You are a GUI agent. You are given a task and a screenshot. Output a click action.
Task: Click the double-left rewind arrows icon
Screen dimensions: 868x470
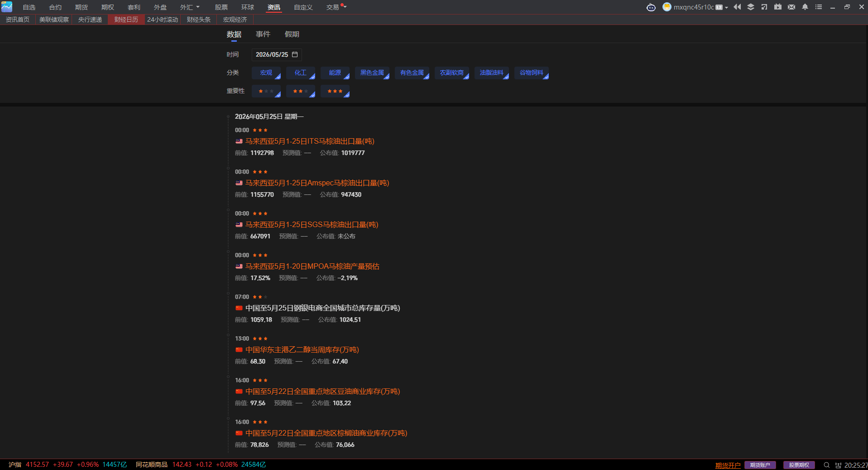pos(737,7)
